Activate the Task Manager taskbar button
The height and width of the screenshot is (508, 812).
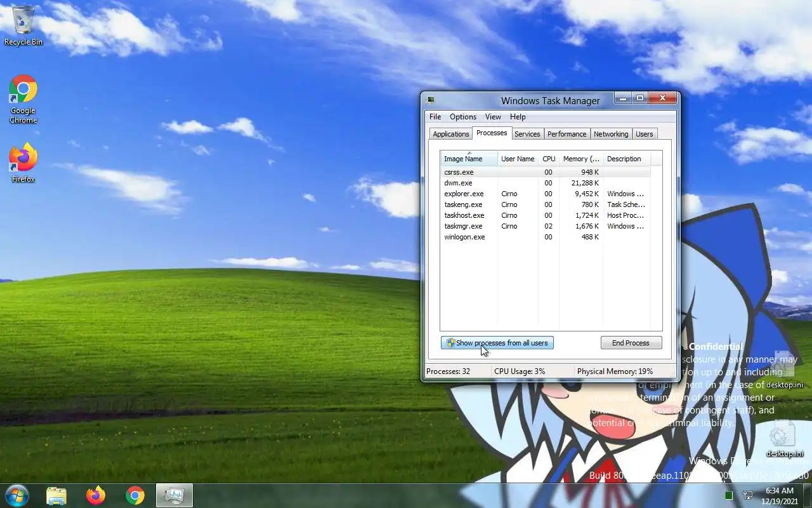click(x=174, y=495)
